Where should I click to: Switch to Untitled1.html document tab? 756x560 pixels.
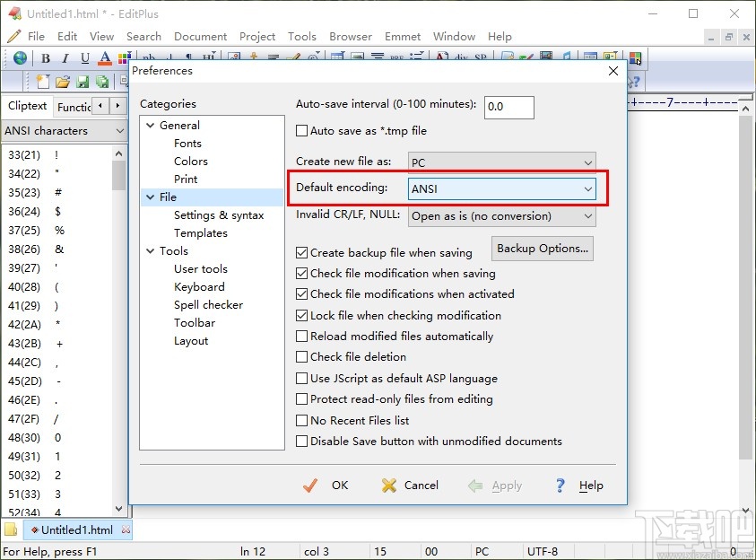tap(76, 529)
